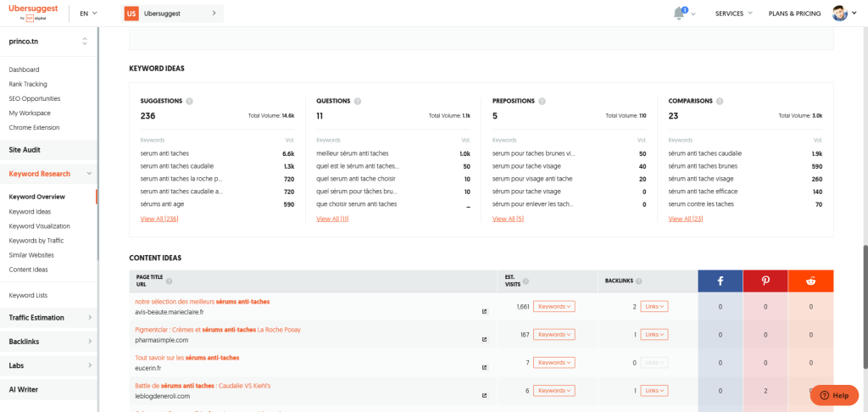Open 'notre sélection des meilleurs sérums' article
The width and height of the screenshot is (868, 412).
tap(203, 301)
